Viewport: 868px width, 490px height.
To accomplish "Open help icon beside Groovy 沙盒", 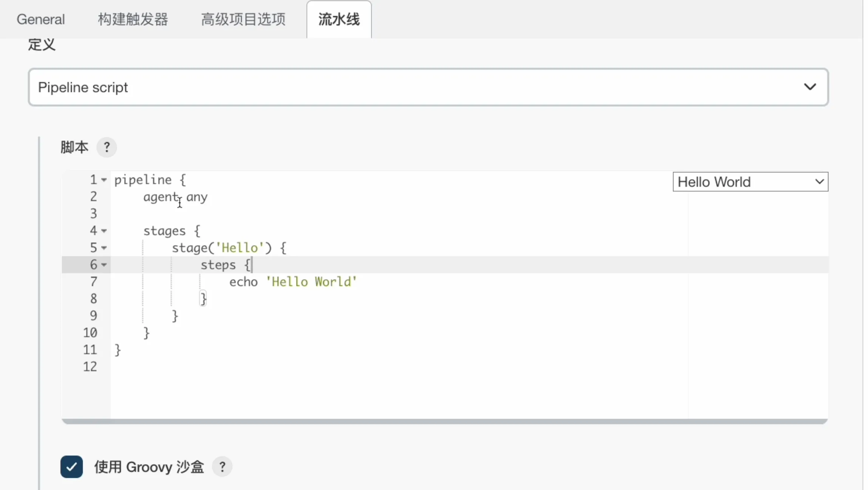I will (x=222, y=467).
